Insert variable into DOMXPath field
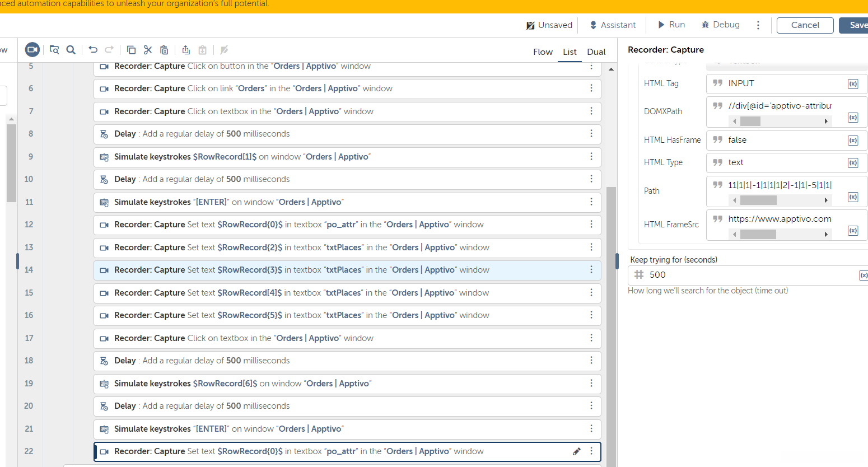 click(853, 118)
